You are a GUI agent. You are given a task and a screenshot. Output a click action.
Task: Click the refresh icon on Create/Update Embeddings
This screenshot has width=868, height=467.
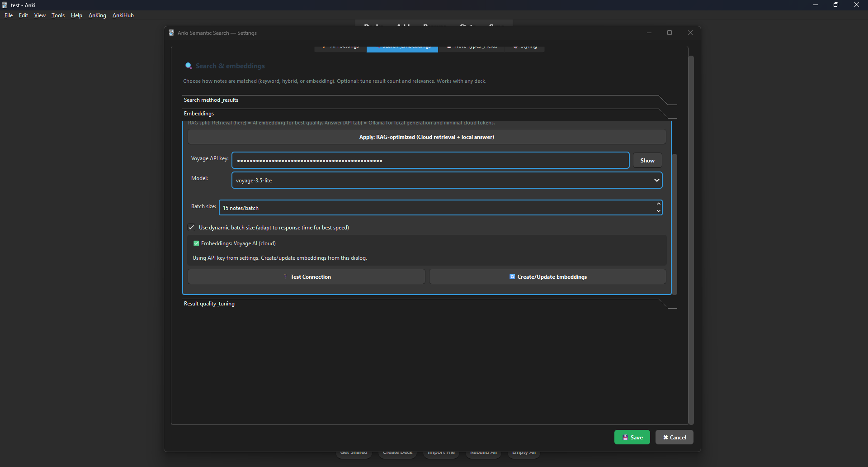pos(512,277)
